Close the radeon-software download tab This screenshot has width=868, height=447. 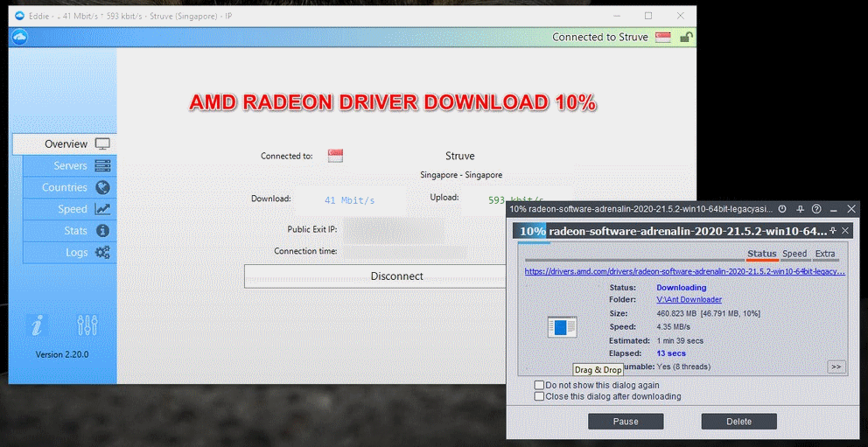tap(844, 230)
